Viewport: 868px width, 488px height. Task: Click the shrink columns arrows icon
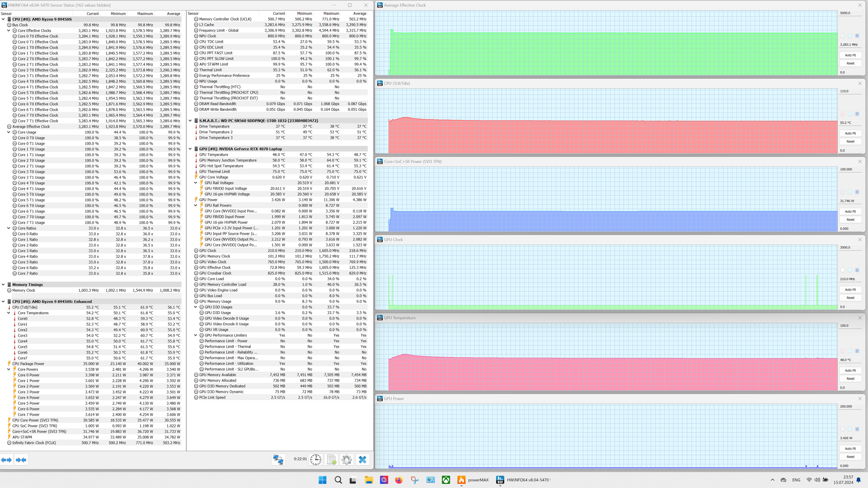click(21, 460)
